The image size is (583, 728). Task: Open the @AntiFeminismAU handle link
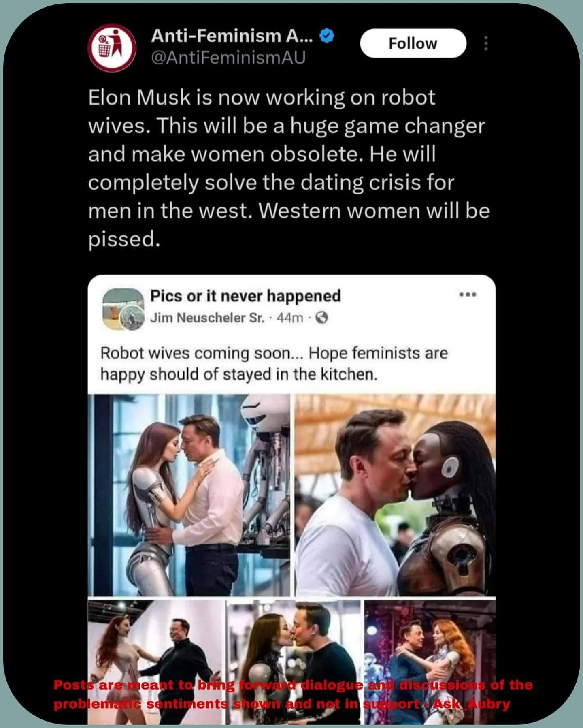tap(228, 58)
